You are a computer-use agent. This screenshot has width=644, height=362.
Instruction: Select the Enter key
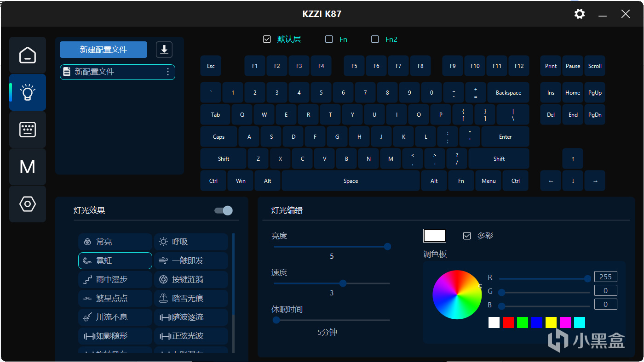coord(506,137)
